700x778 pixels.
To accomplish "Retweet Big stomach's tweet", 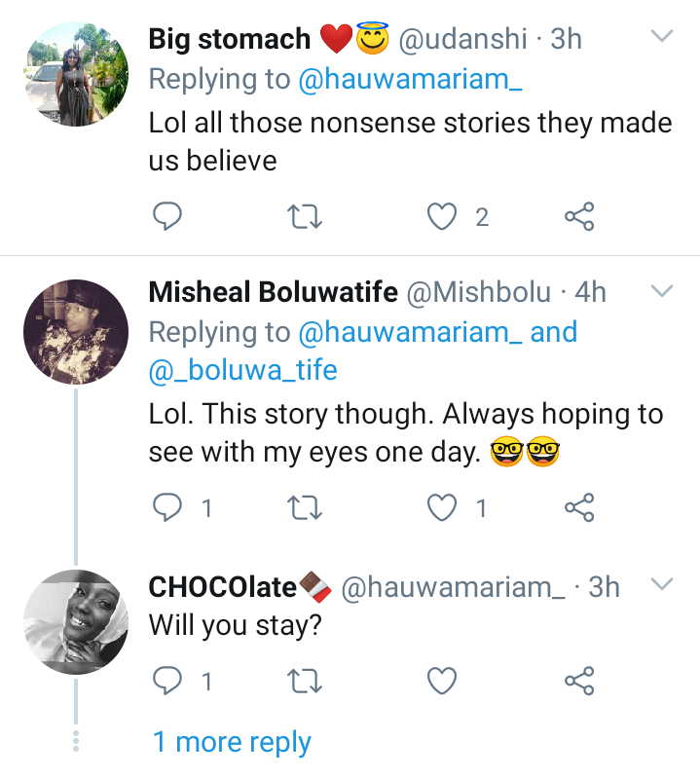I will click(x=308, y=217).
